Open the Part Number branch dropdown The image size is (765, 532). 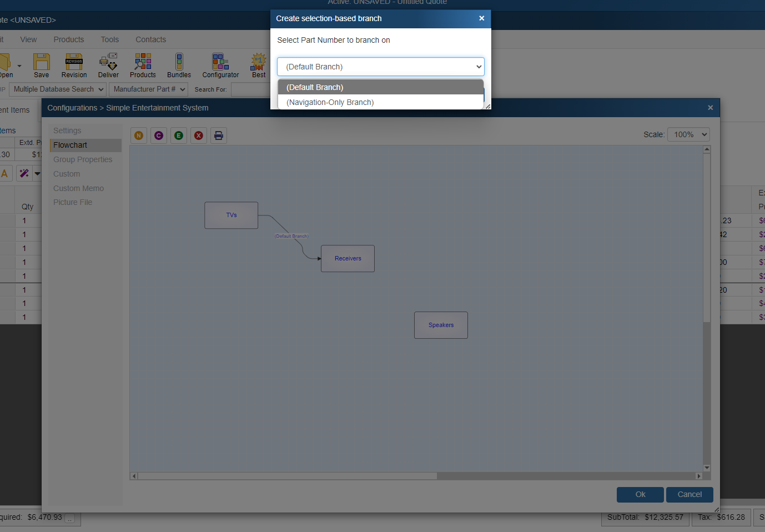point(381,67)
